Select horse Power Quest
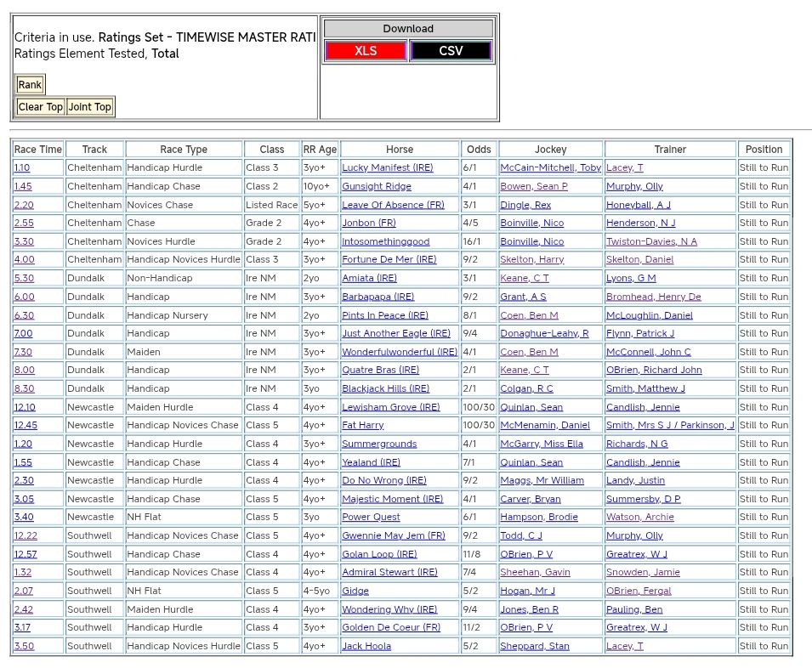The width and height of the screenshot is (812, 668). 371,517
